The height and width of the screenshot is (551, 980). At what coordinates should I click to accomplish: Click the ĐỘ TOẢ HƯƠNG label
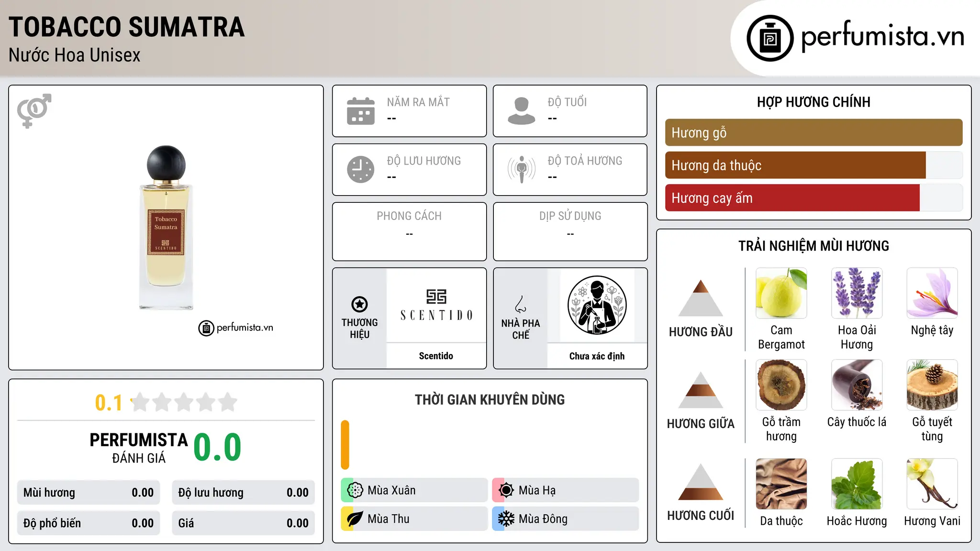[x=585, y=161]
